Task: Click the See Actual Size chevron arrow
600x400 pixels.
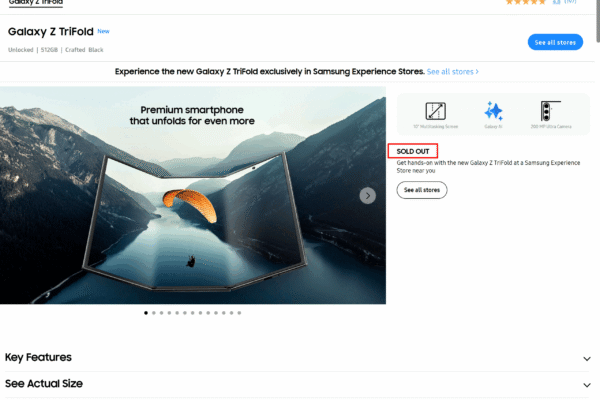Action: (587, 384)
